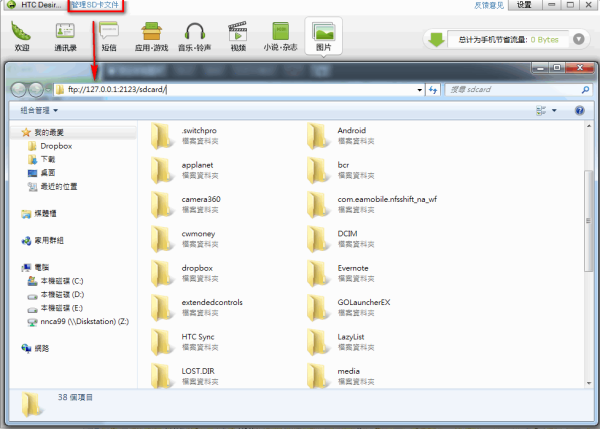Viewport: 600px width, 429px height.
Task: Select the bcr folder icon
Action: coord(318,170)
